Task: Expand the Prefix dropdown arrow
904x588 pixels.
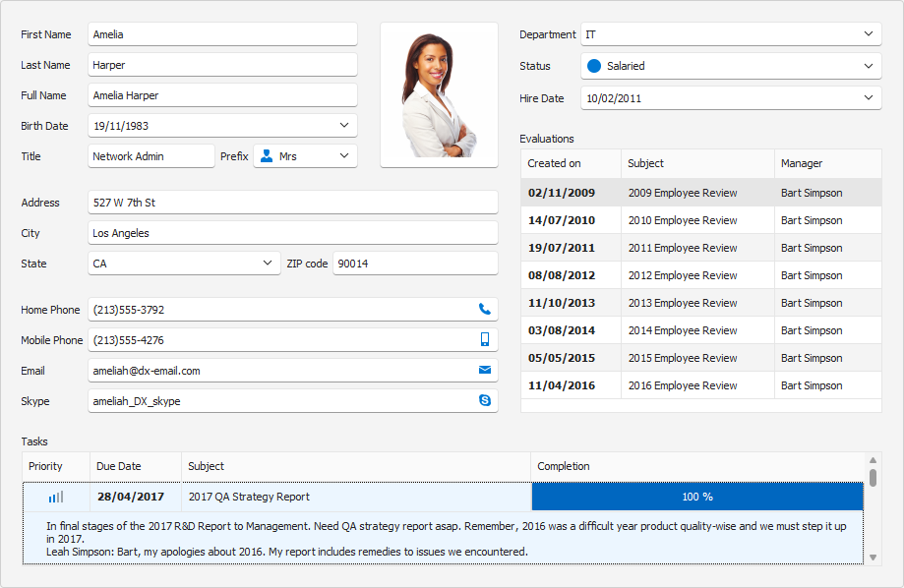Action: [x=344, y=156]
